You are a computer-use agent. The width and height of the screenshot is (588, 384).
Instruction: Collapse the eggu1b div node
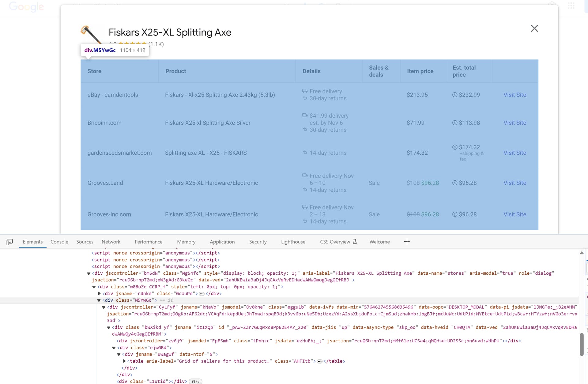pyautogui.click(x=104, y=307)
